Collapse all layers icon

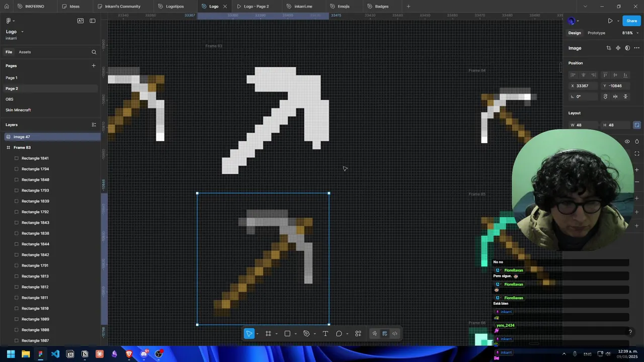point(94,125)
